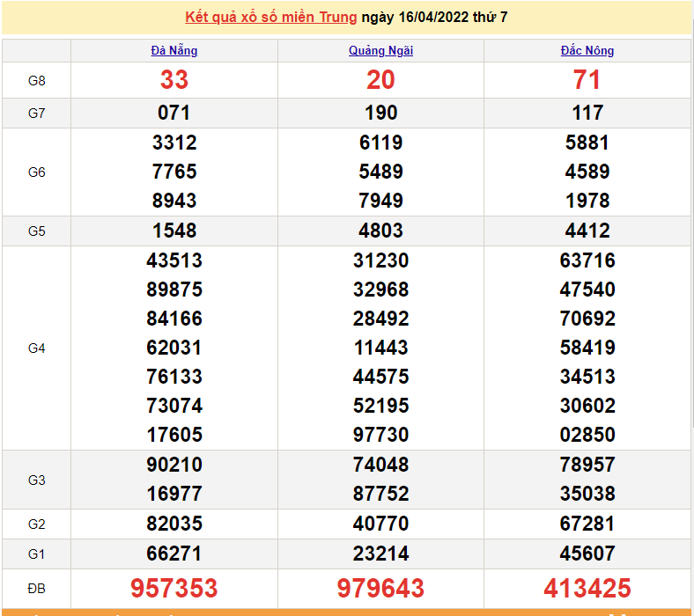This screenshot has height=616, width=694.
Task: Click G1 result 66271
Action: [174, 554]
